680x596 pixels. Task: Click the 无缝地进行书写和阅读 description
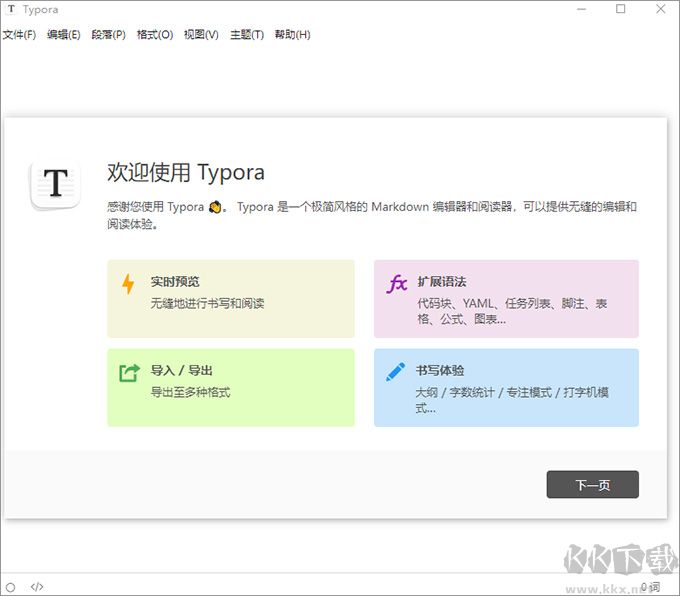coord(207,303)
